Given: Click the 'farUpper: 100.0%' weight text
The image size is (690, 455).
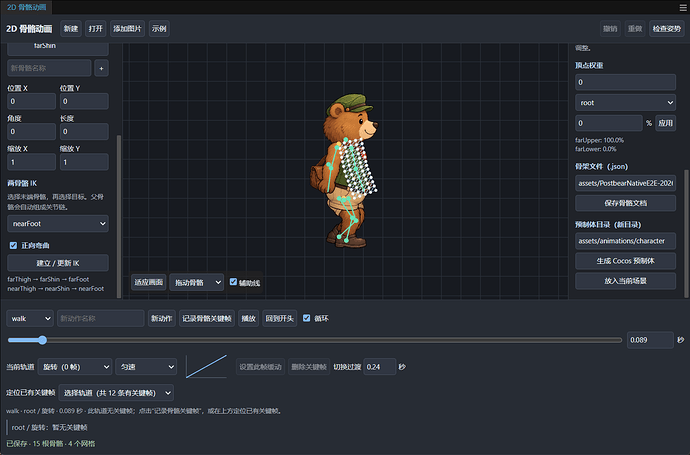Looking at the screenshot, I should pos(599,140).
